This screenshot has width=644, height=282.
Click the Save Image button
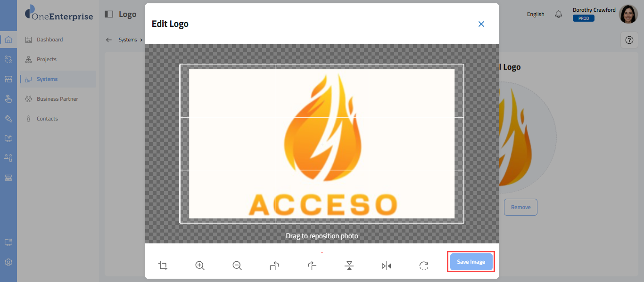pyautogui.click(x=471, y=262)
